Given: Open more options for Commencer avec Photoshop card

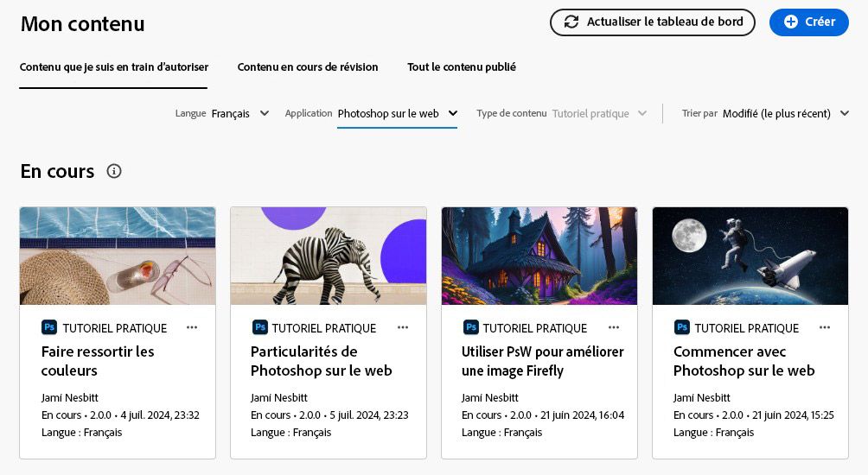Looking at the screenshot, I should coord(825,327).
